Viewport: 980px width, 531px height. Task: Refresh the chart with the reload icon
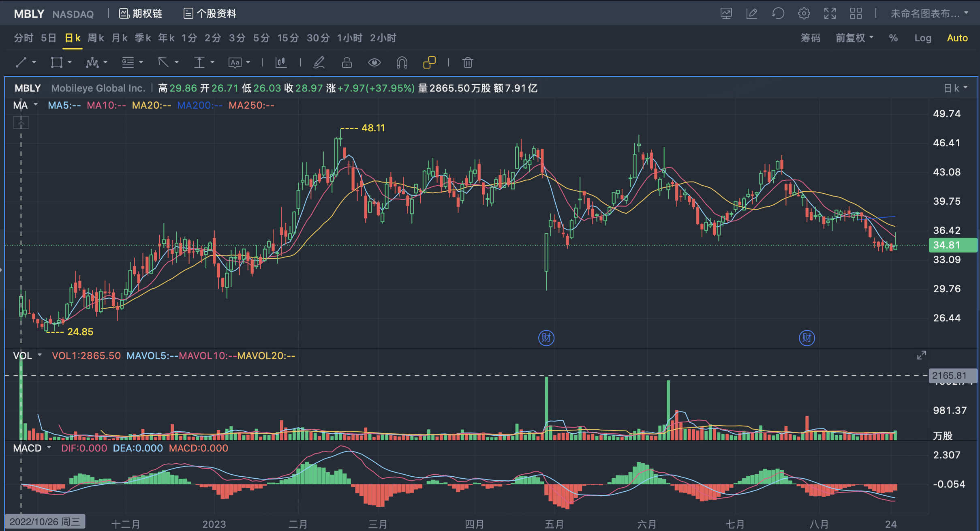(x=778, y=14)
